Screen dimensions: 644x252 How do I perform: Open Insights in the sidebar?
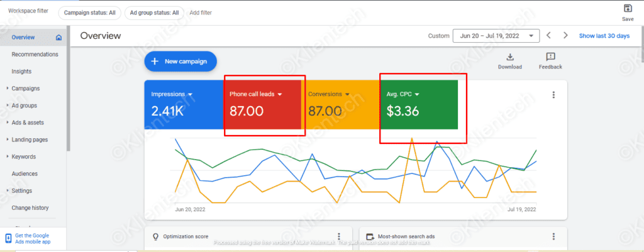pyautogui.click(x=21, y=72)
